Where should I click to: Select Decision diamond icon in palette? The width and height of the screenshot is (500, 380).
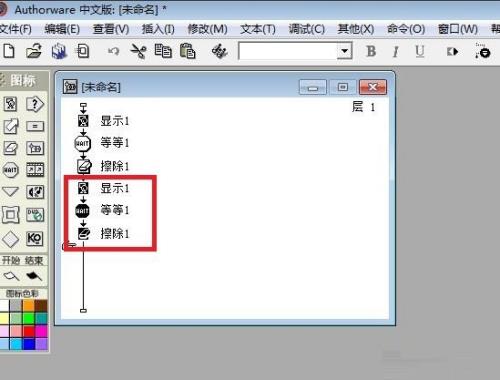[10, 239]
